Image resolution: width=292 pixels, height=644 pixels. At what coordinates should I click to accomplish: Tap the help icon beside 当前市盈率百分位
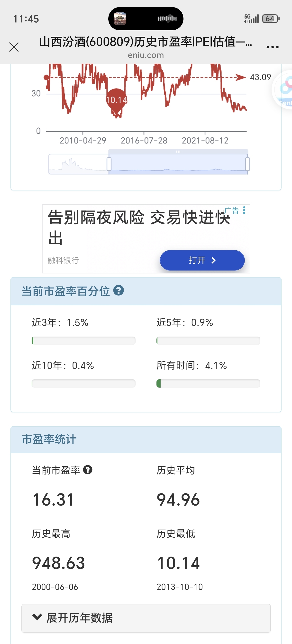[x=119, y=290]
